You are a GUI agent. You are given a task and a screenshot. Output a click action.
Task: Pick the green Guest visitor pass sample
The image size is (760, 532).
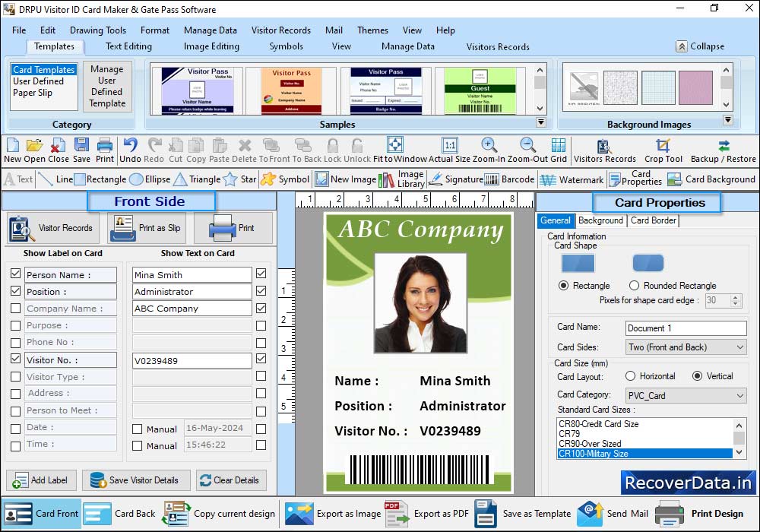[480, 90]
